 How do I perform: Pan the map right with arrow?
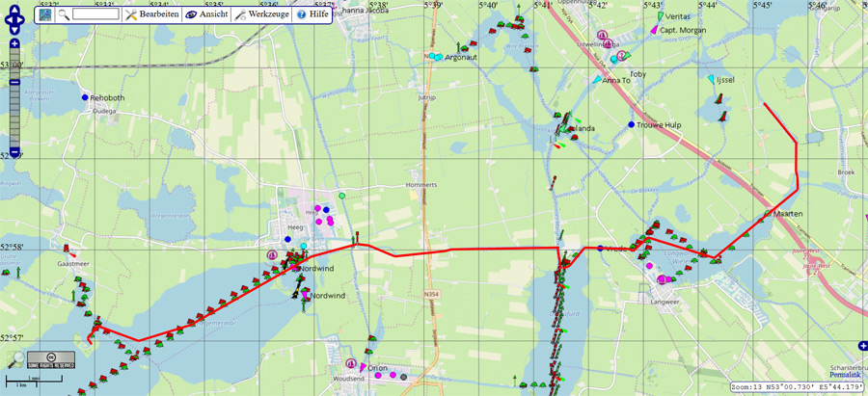[24, 19]
